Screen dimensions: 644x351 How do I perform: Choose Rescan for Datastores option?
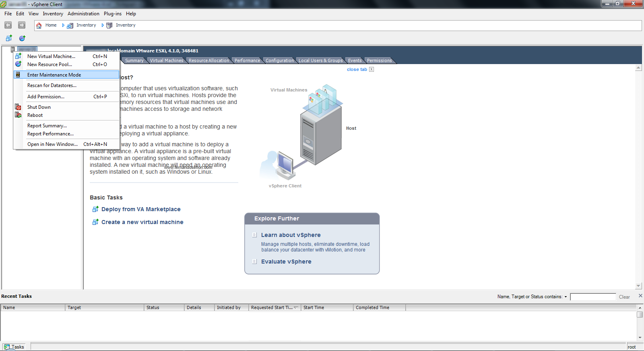coord(66,85)
